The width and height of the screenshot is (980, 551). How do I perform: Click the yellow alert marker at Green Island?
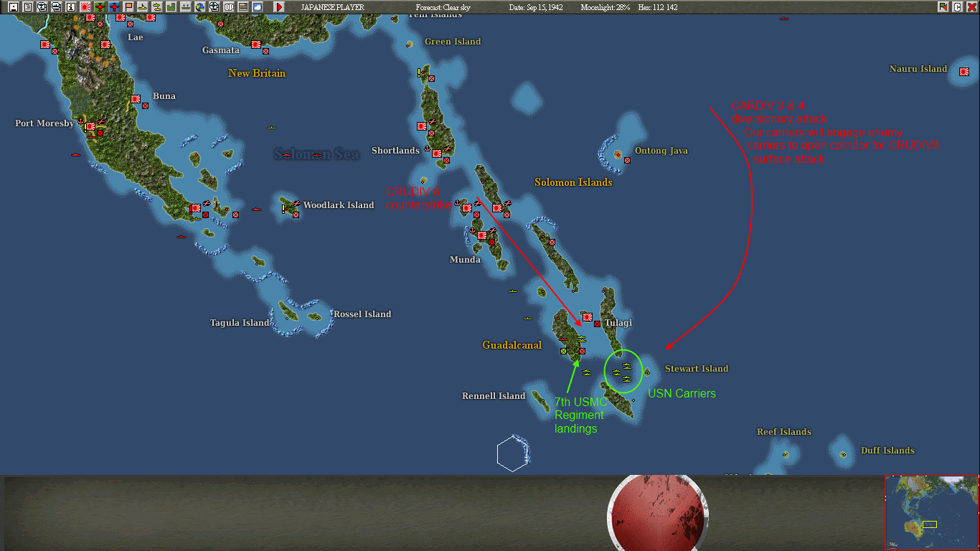[x=420, y=72]
